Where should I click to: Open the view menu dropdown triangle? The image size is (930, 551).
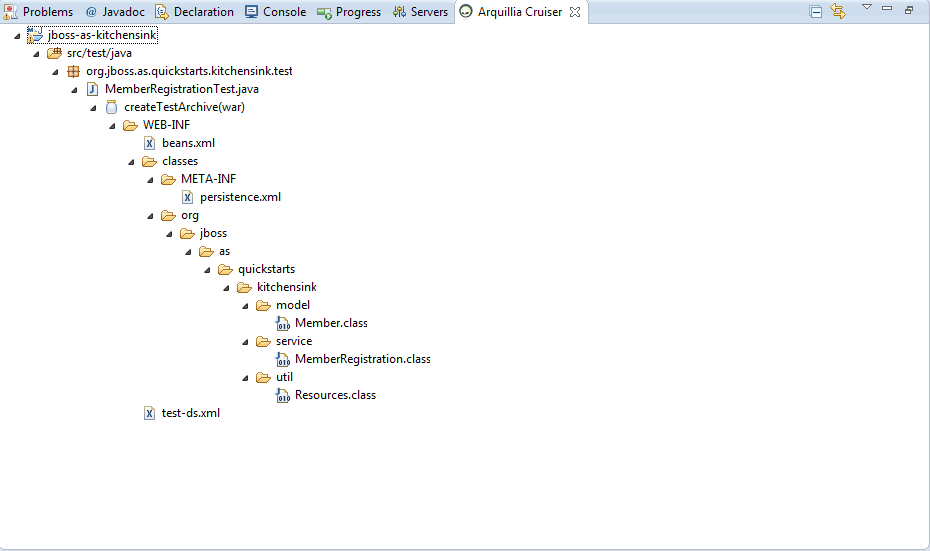click(x=867, y=7)
